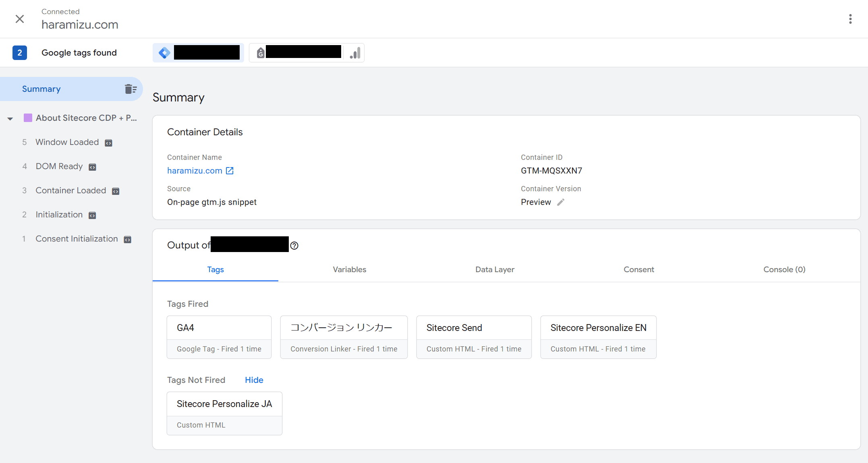Select the Google Tag Manager container chip
This screenshot has height=463, width=868.
click(x=198, y=53)
